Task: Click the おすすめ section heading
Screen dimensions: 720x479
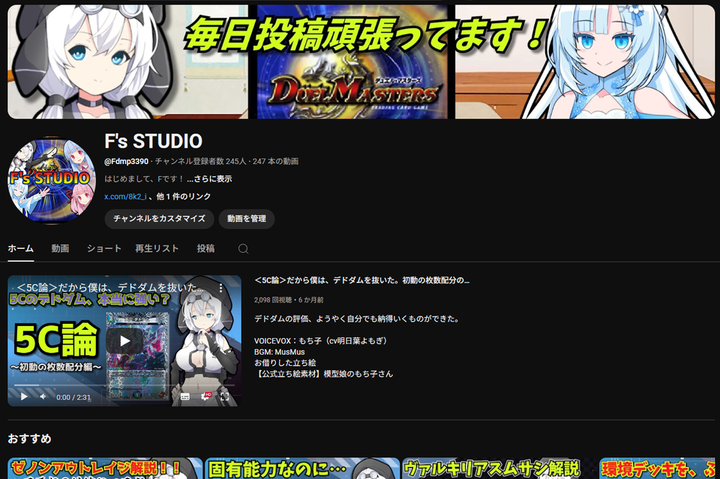Action: pos(29,439)
